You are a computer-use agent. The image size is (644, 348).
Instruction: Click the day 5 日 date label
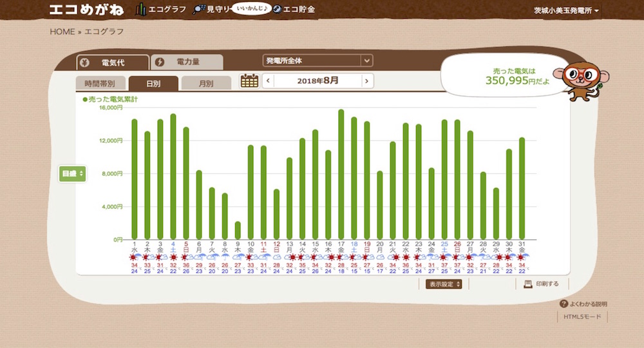point(186,247)
